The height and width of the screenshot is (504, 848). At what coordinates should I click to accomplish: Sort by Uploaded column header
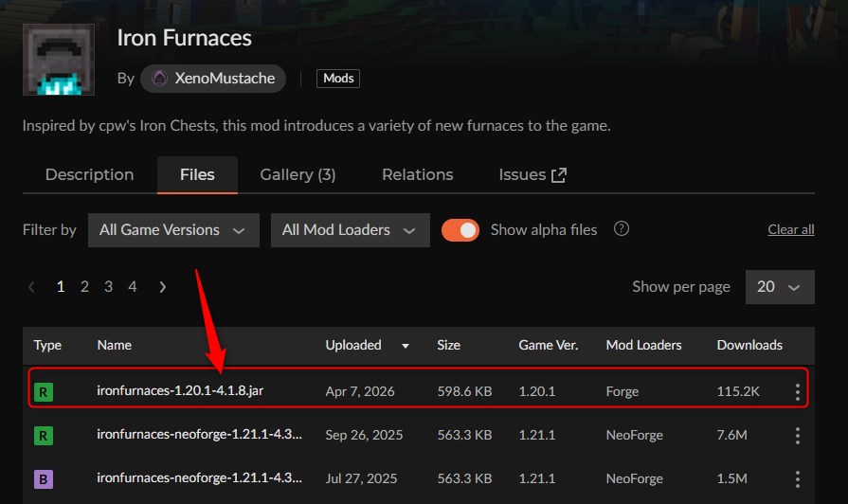click(353, 345)
